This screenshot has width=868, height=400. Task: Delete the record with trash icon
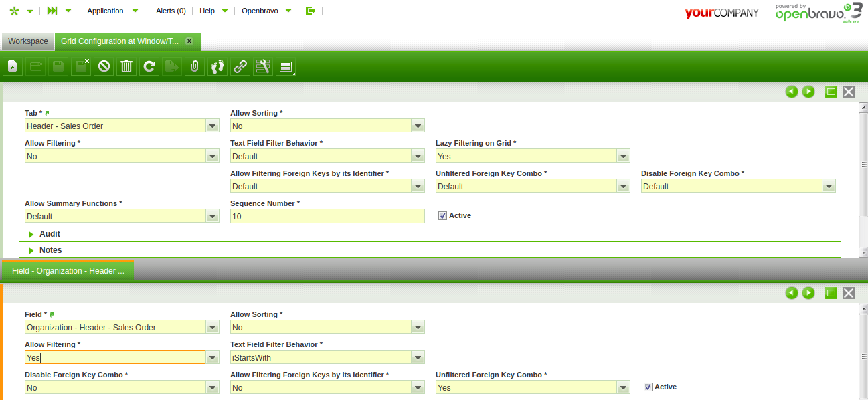pos(126,66)
